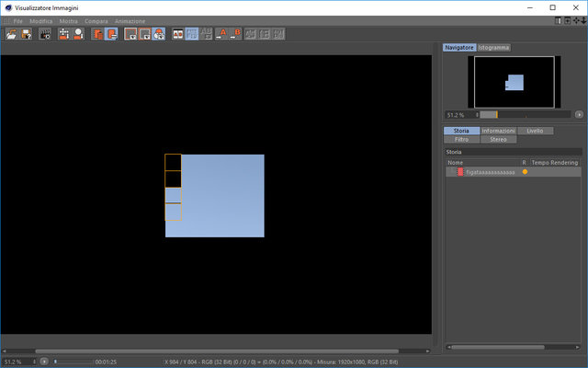The height and width of the screenshot is (368, 588).
Task: Click the AB compare toolbar icon
Action: [x=178, y=34]
